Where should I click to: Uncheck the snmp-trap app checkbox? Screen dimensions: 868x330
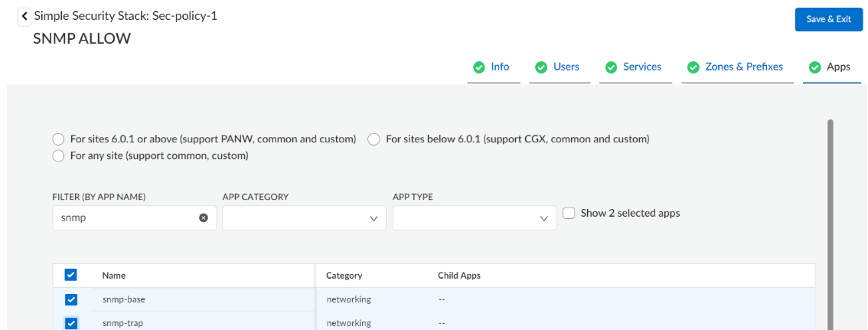71,323
